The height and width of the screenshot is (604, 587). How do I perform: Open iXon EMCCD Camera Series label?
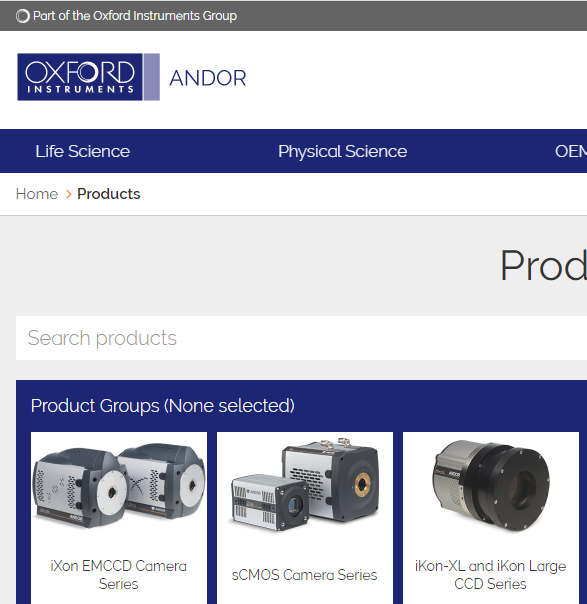tap(119, 575)
